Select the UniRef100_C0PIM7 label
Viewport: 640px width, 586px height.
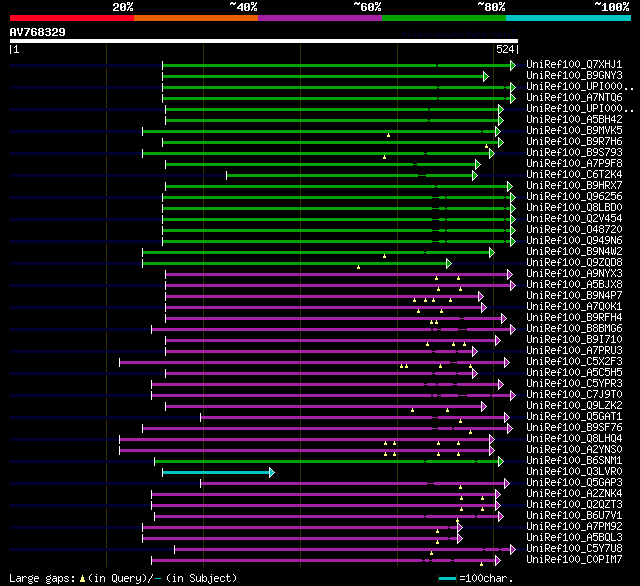(574, 560)
